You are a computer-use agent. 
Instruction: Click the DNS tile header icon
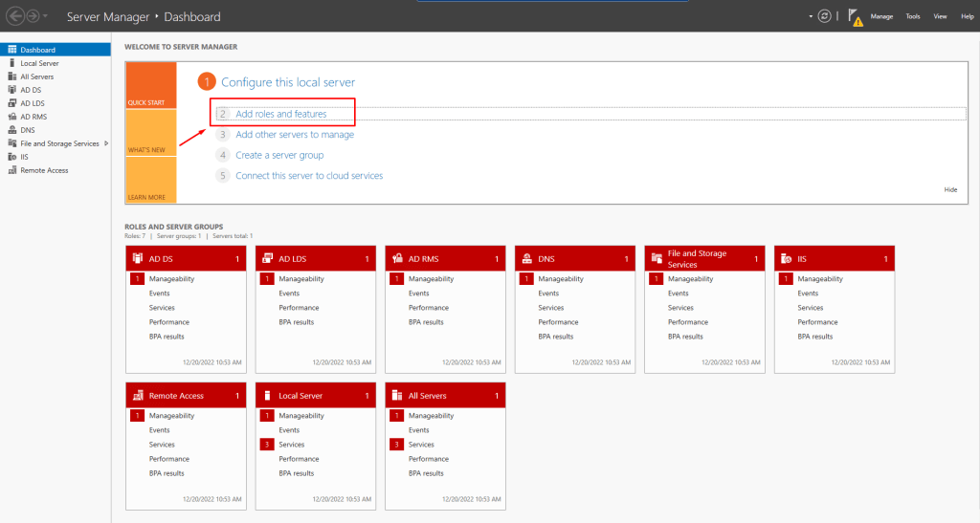click(527, 258)
